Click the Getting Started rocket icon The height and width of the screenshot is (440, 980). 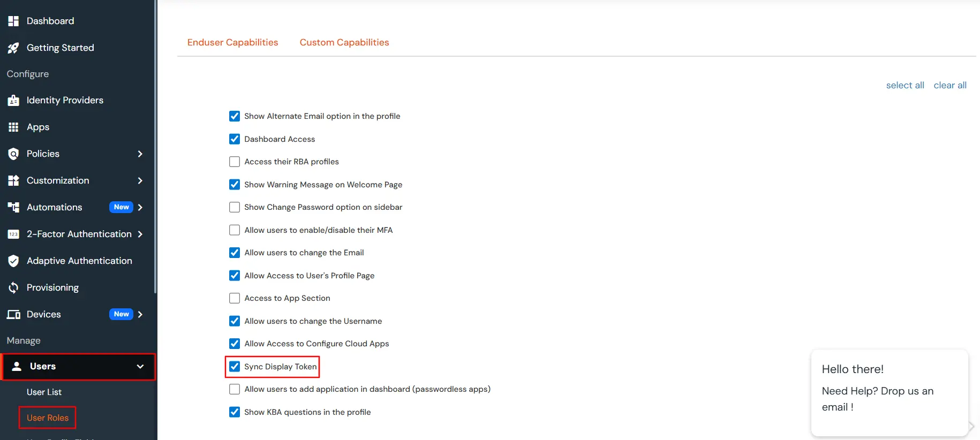[x=13, y=48]
